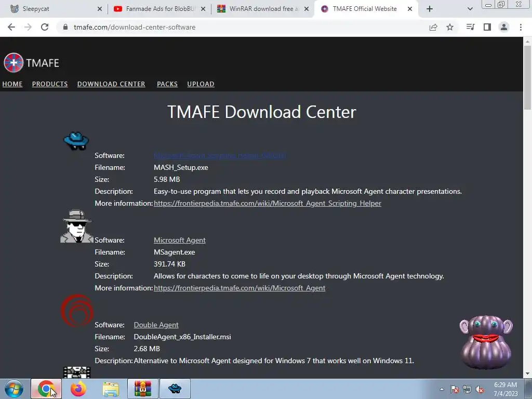This screenshot has height=399, width=532.
Task: Close the Sleepycat tab
Action: click(100, 9)
